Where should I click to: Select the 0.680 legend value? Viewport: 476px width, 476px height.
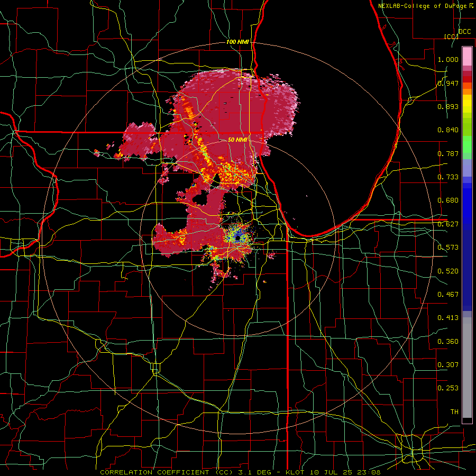point(448,200)
